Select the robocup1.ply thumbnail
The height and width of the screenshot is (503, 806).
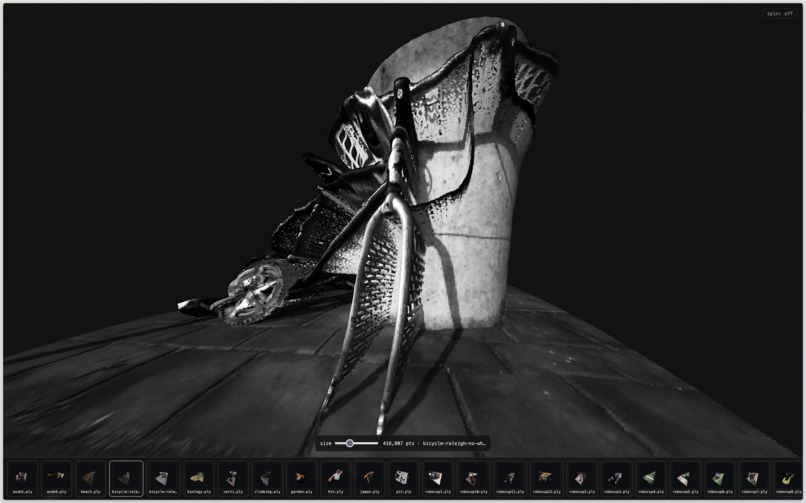(437, 478)
